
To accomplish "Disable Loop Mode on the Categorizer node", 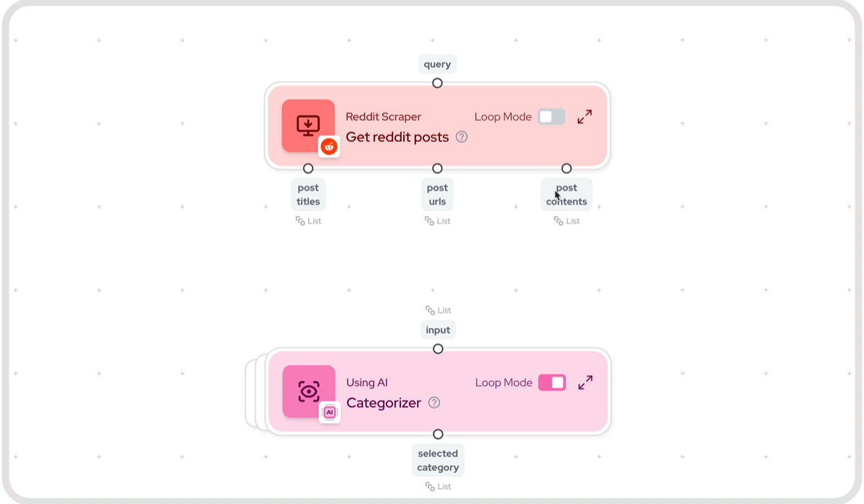I will click(552, 382).
